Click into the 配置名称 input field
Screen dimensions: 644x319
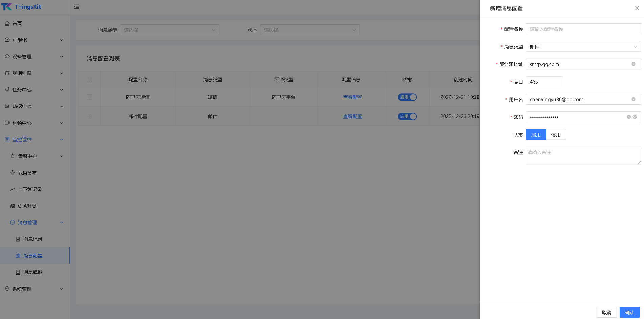(x=583, y=29)
